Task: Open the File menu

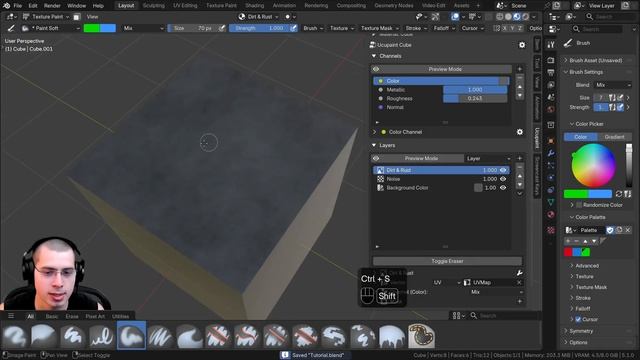Action: 18,6
